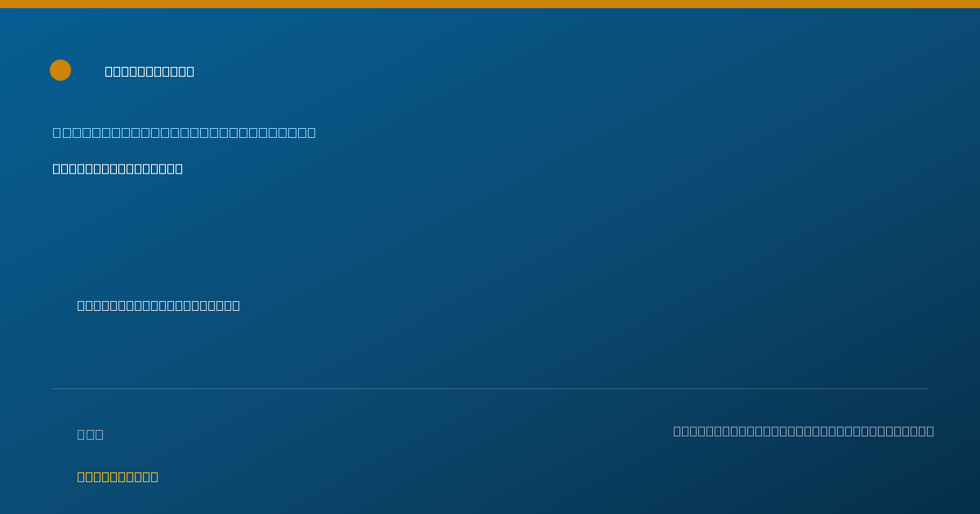The image size is (980, 514).
Task: Open the yellow highlighted link at the bottom left
Action: tap(118, 476)
